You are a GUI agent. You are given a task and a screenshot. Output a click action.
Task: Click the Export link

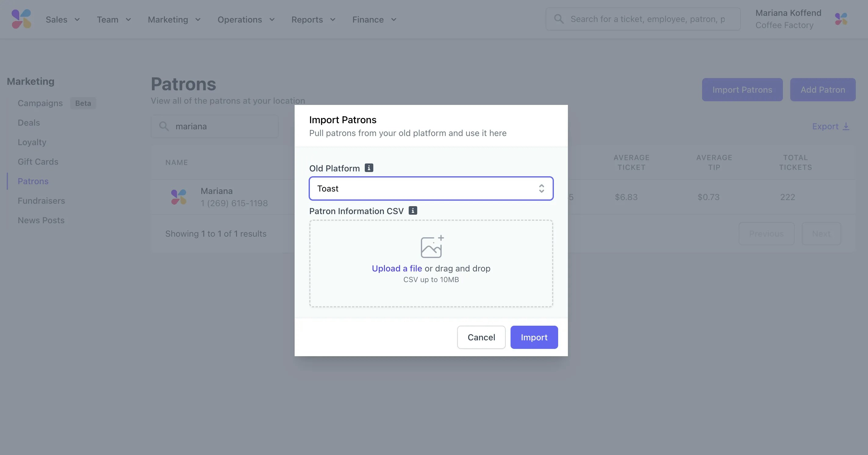[830, 126]
